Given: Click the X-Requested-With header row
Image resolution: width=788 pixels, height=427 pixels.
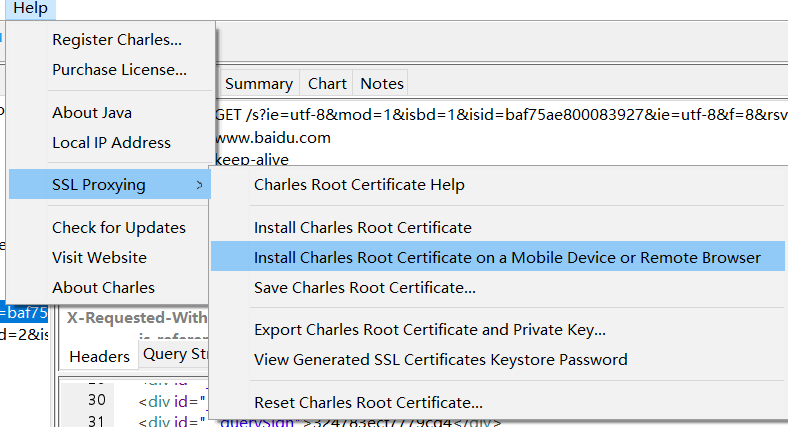Looking at the screenshot, I should 137,317.
